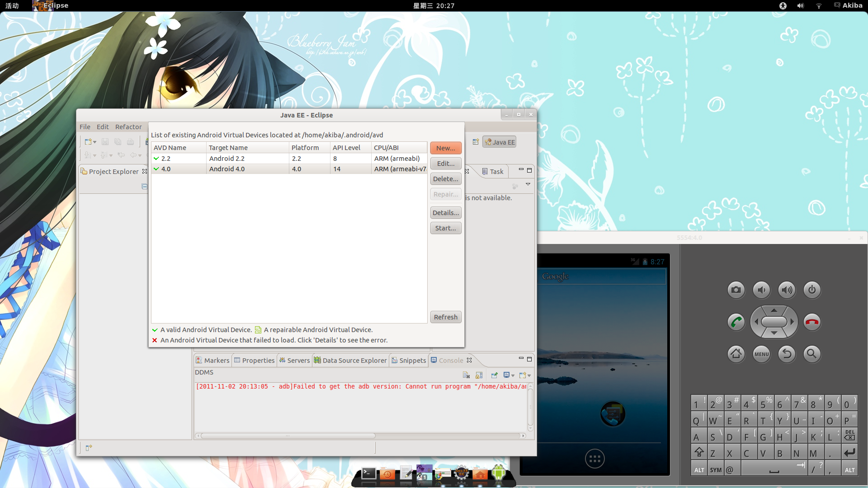This screenshot has height=488, width=868.
Task: Click the emulator Home button
Action: [736, 354]
